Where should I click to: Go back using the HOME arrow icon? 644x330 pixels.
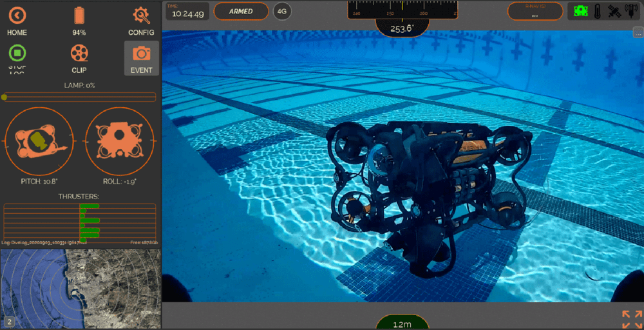17,15
